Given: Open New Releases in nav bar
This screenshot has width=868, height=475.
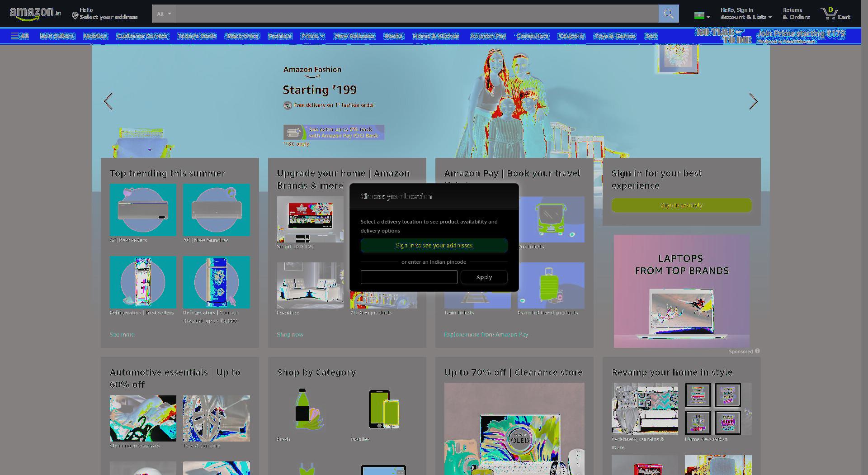Looking at the screenshot, I should (354, 36).
